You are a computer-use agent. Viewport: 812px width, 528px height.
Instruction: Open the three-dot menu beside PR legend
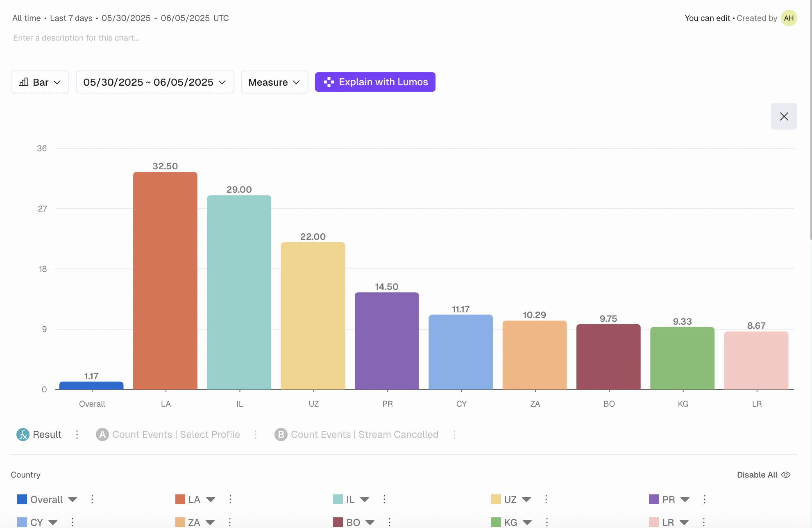point(705,499)
